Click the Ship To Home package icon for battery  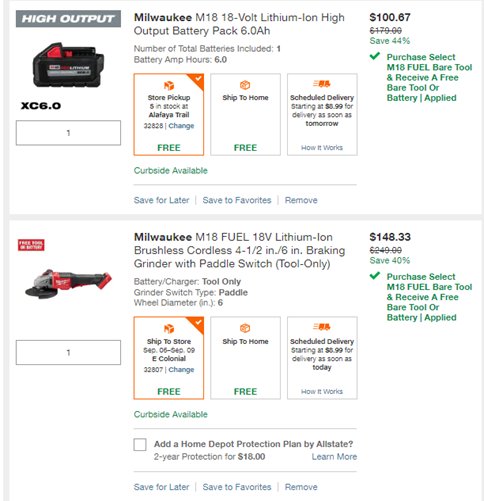click(245, 85)
